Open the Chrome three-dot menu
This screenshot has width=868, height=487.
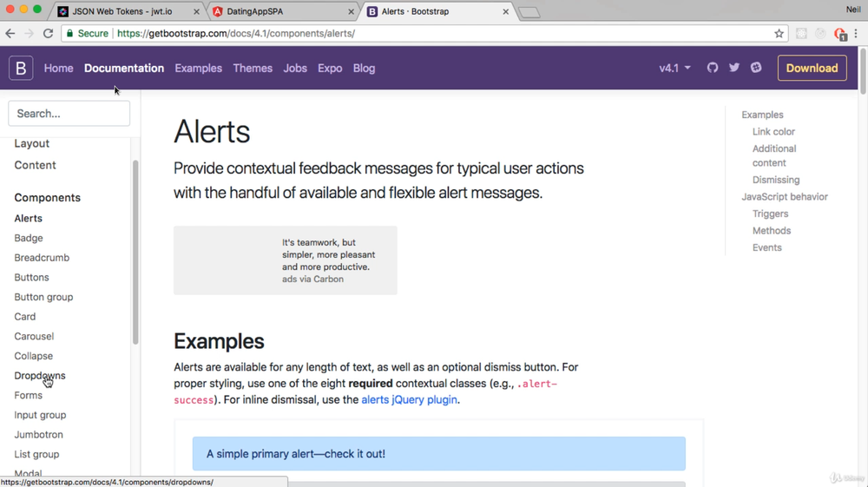856,33
